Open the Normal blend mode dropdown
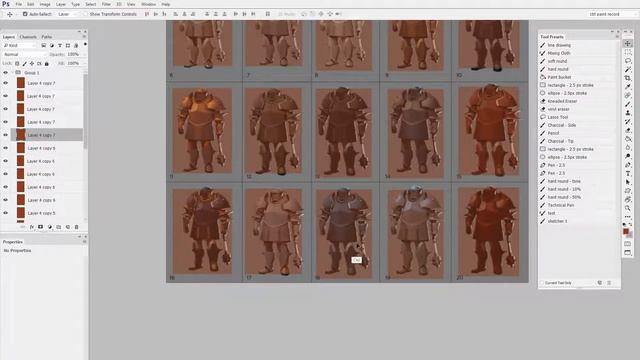The width and height of the screenshot is (640, 360). point(24,54)
